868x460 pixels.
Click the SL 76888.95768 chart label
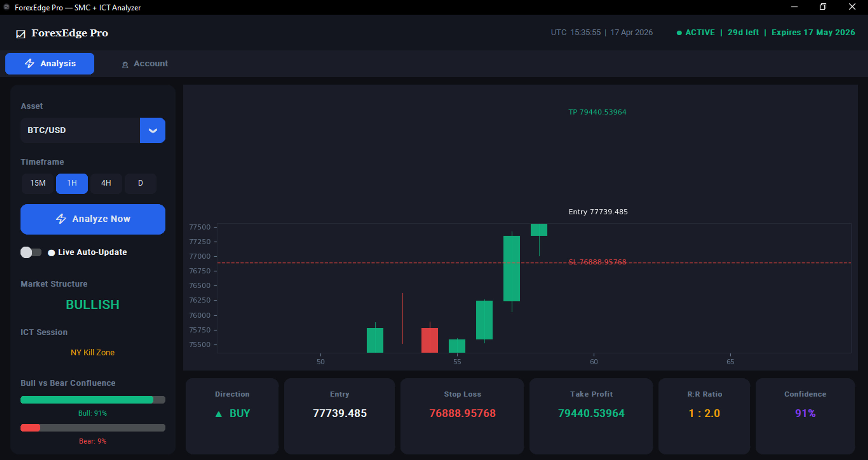pos(597,262)
